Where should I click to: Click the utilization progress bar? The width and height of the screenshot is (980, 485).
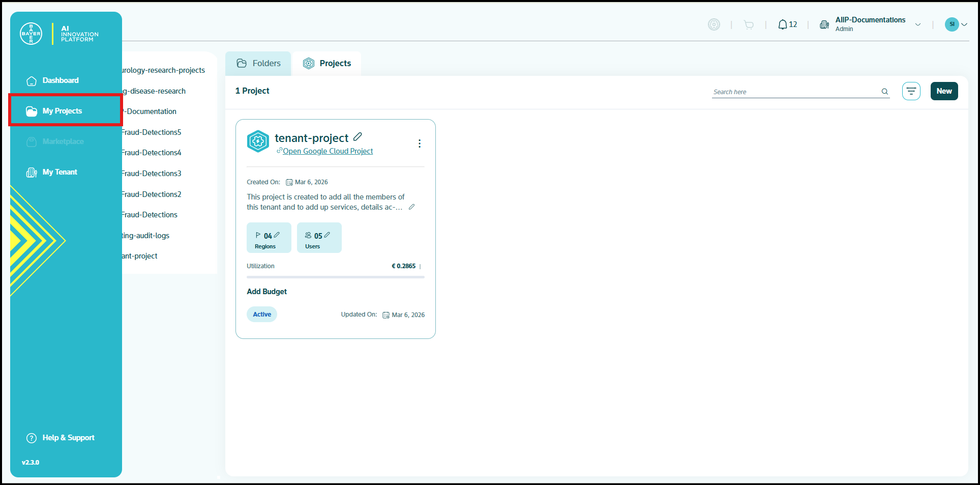[335, 277]
